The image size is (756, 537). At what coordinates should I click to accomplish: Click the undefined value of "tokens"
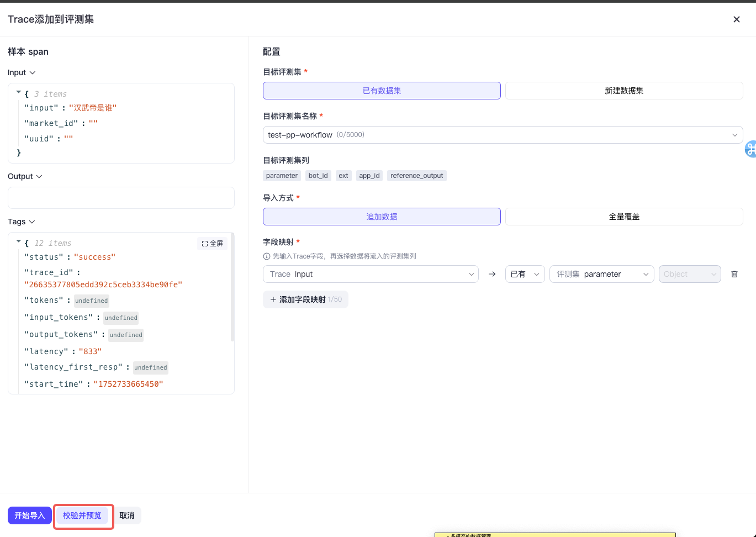click(92, 301)
